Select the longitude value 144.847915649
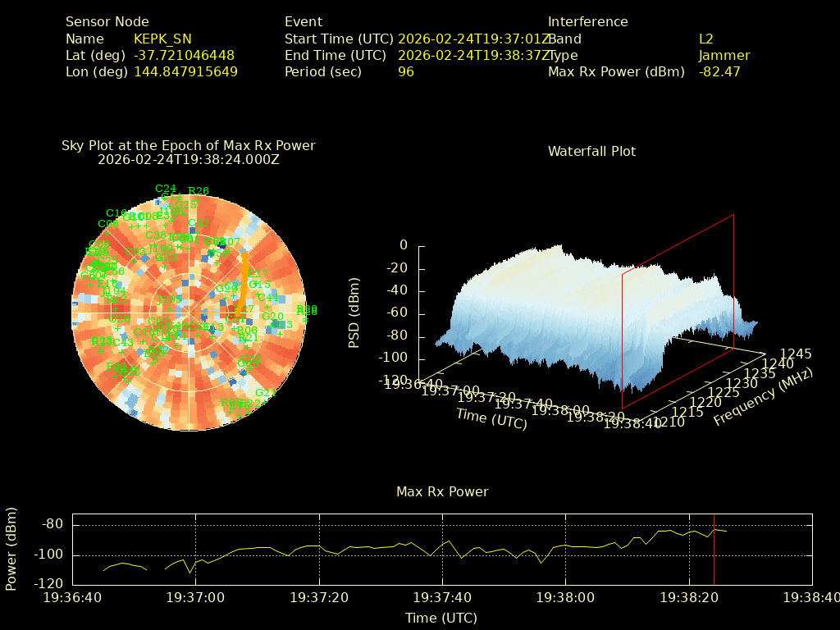 point(185,71)
